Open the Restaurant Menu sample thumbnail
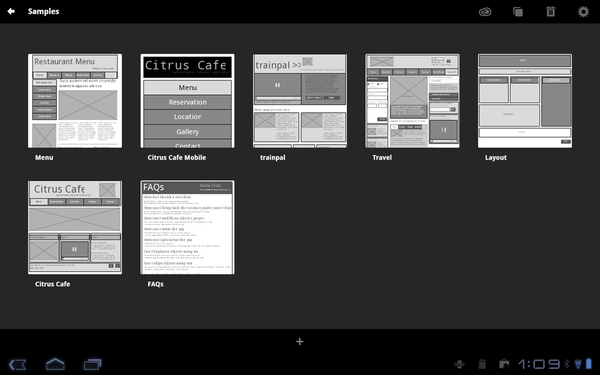 [75, 101]
